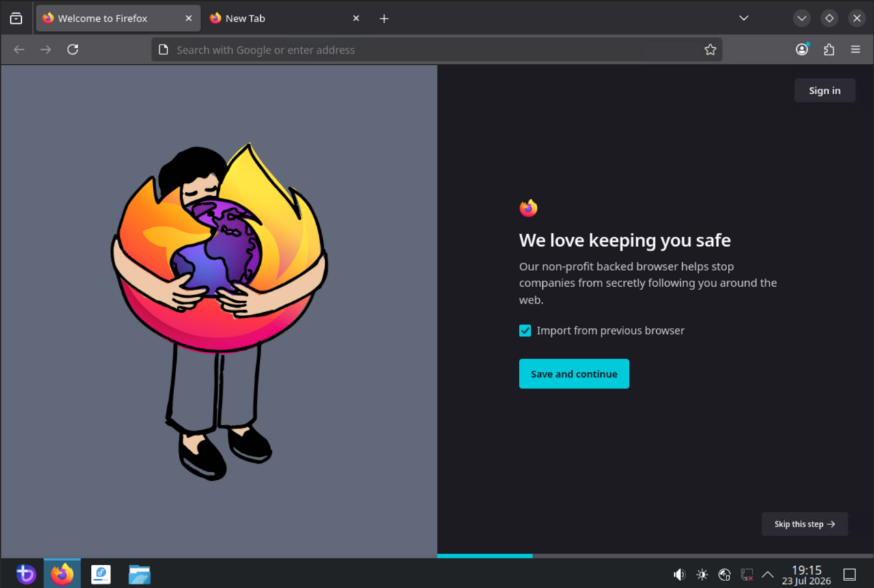This screenshot has width=874, height=588.
Task: Close the New Tab tab
Action: (x=356, y=18)
